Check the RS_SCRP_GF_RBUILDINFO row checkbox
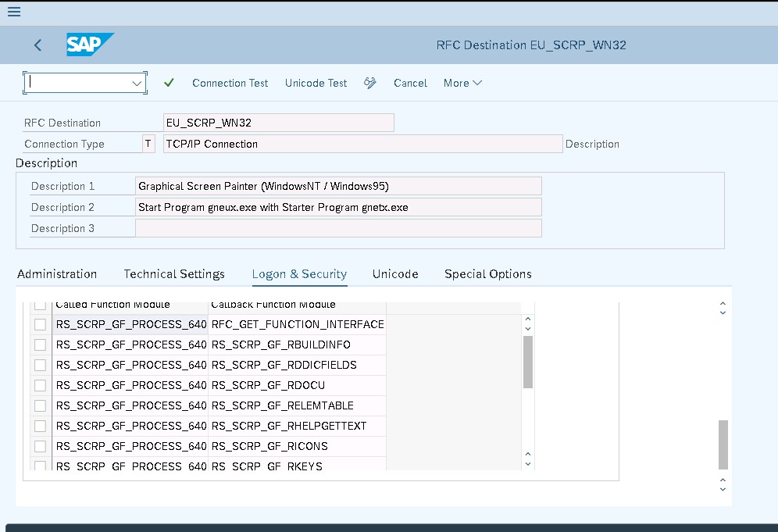This screenshot has height=532, width=778. coord(40,345)
